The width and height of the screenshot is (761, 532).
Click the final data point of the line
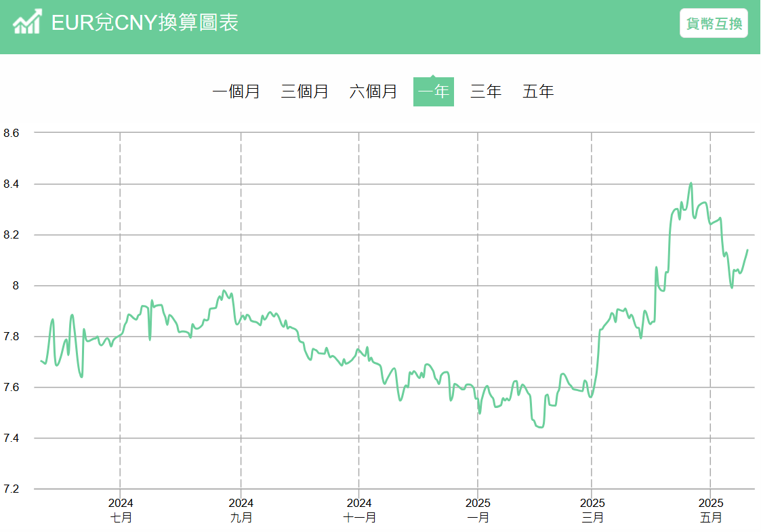pos(747,250)
